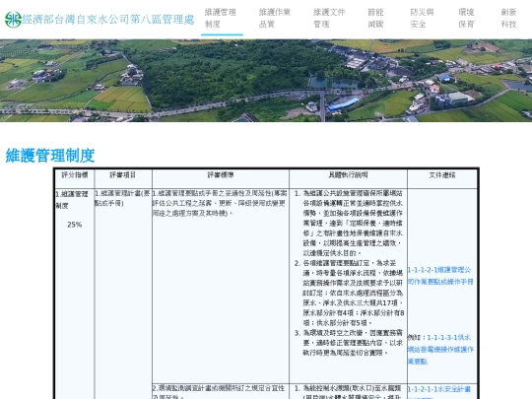This screenshot has height=399, width=532.
Task: Open the site title 經濟部台灣自來水公司第八區管理處
Action: (x=108, y=20)
